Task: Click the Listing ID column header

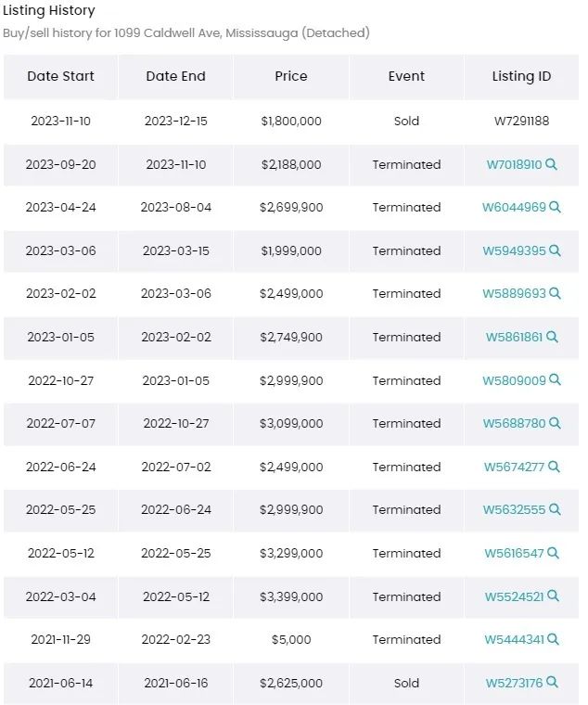Action: click(x=521, y=76)
